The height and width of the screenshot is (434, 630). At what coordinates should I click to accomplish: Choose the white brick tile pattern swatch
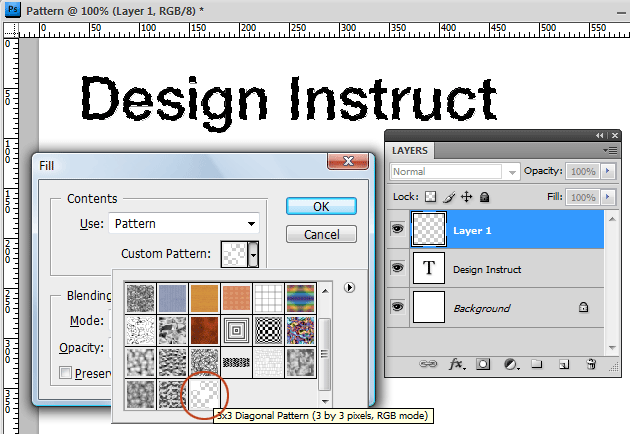[x=268, y=362]
